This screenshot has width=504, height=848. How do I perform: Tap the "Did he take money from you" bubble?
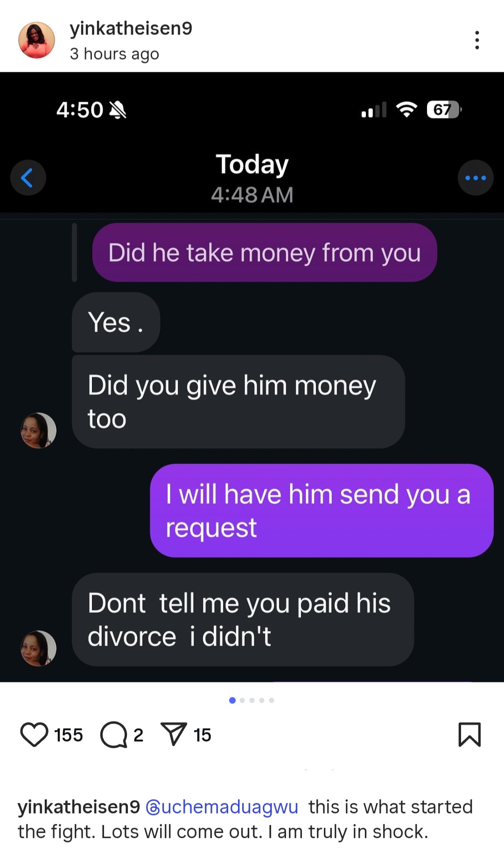265,252
